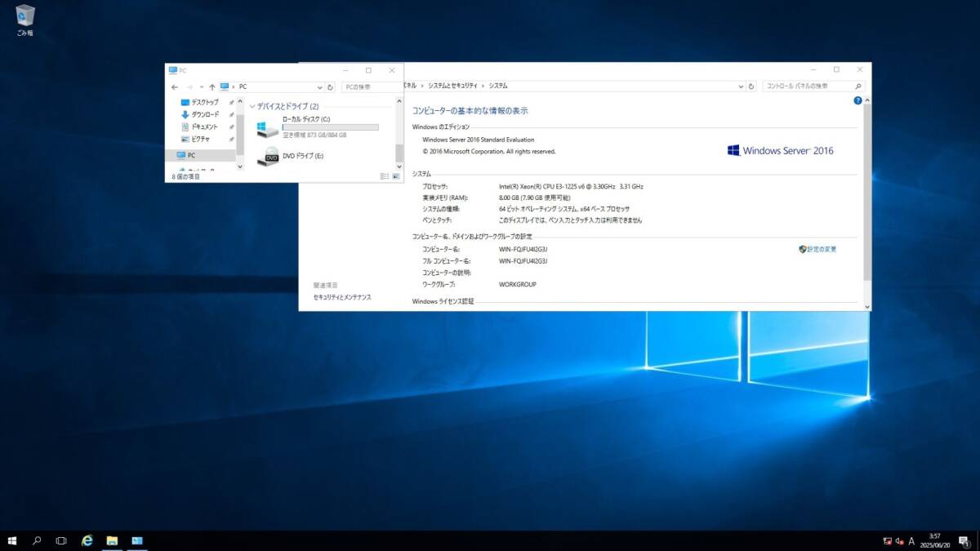Click the 8.00 GB installed memory value

(534, 198)
